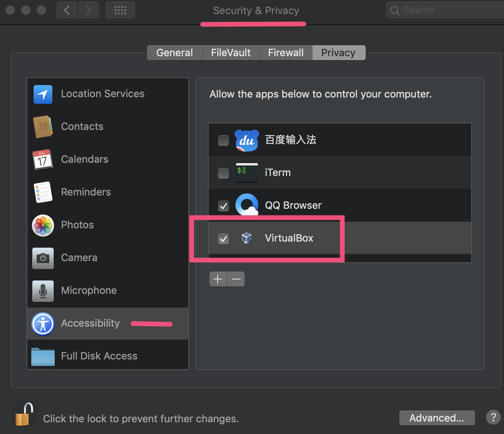Click the Full Disk Access folder icon
504x434 pixels.
[x=43, y=356]
